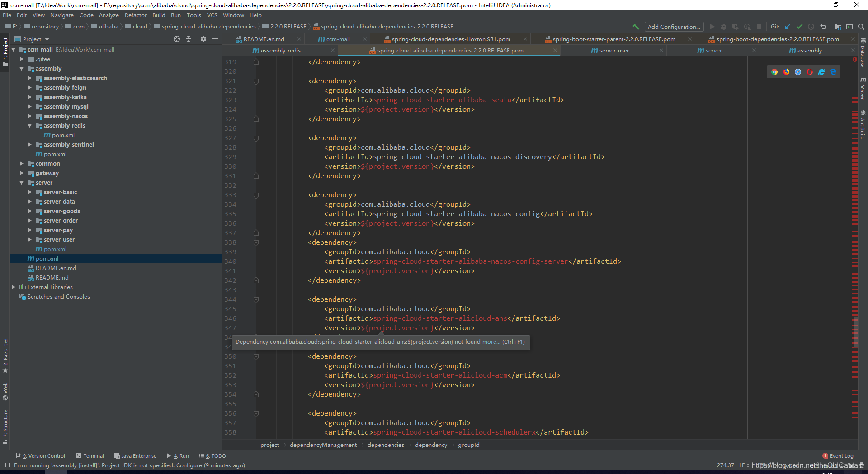
Task: Open the VCS menu
Action: click(212, 15)
